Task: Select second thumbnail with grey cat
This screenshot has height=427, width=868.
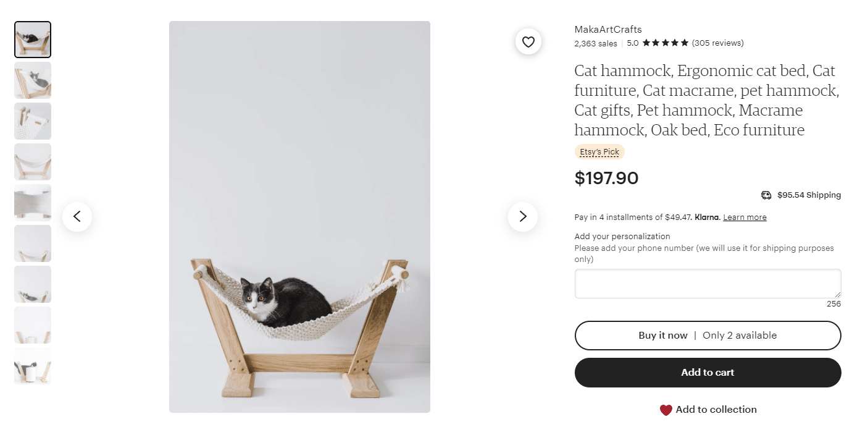Action: click(x=33, y=80)
